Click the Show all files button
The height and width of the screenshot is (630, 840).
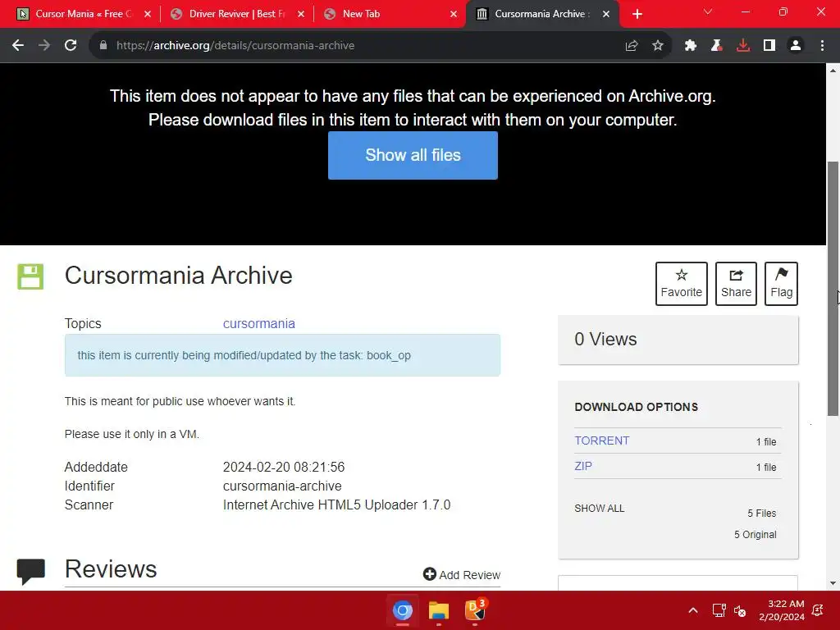[413, 155]
